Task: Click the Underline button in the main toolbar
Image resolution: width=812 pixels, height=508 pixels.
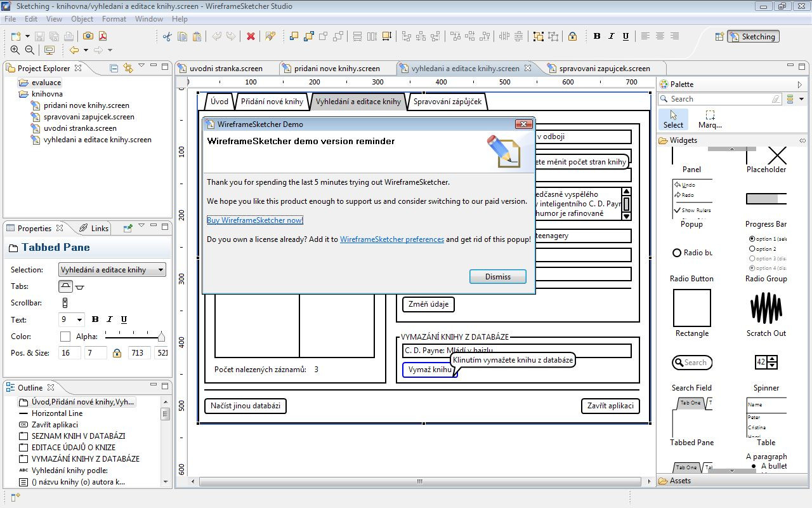Action: [x=626, y=36]
